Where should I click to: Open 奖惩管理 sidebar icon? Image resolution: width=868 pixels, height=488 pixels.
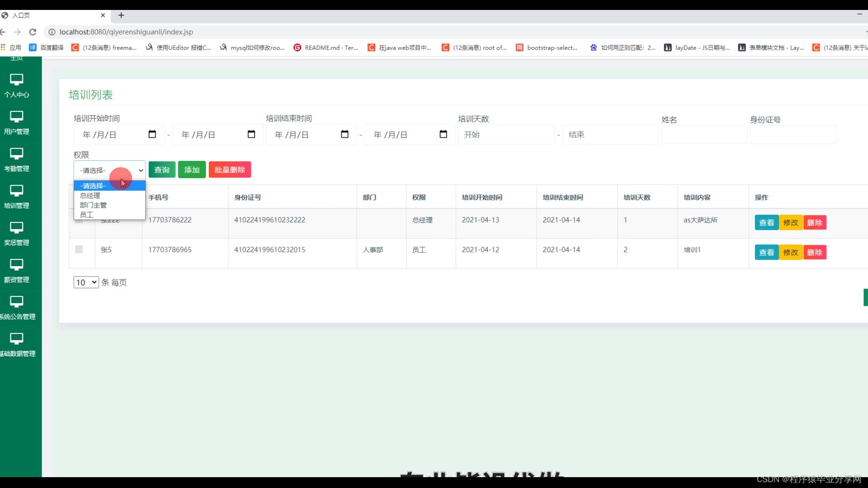coord(17,228)
